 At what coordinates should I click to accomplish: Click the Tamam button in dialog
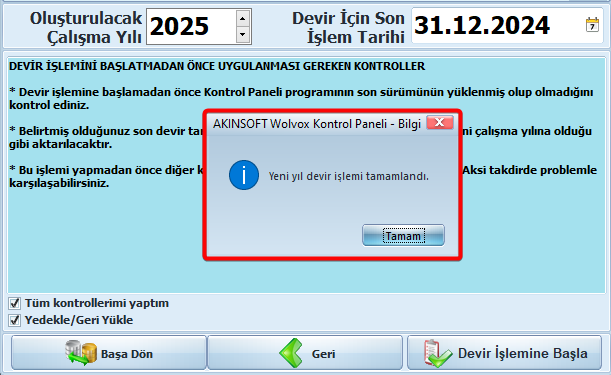point(403,235)
